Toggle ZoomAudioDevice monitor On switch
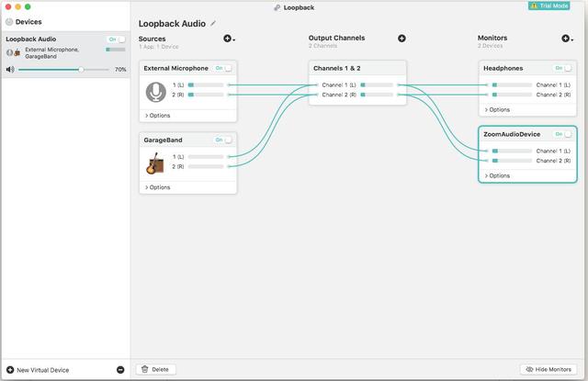The height and width of the screenshot is (381, 588). coord(563,134)
